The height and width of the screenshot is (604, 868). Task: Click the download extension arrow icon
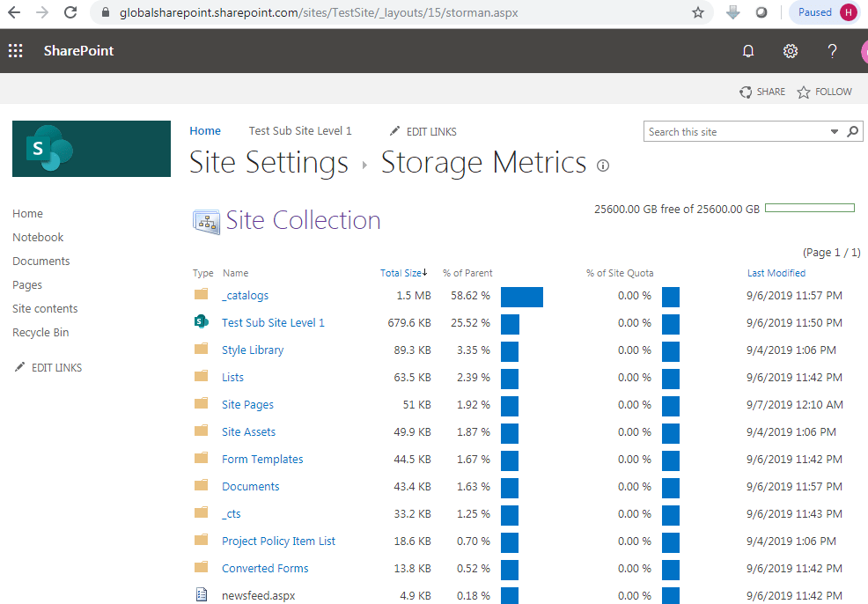pyautogui.click(x=733, y=12)
